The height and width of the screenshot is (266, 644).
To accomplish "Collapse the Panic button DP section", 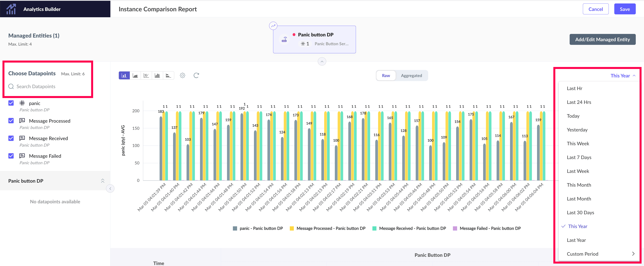I will coord(103,181).
